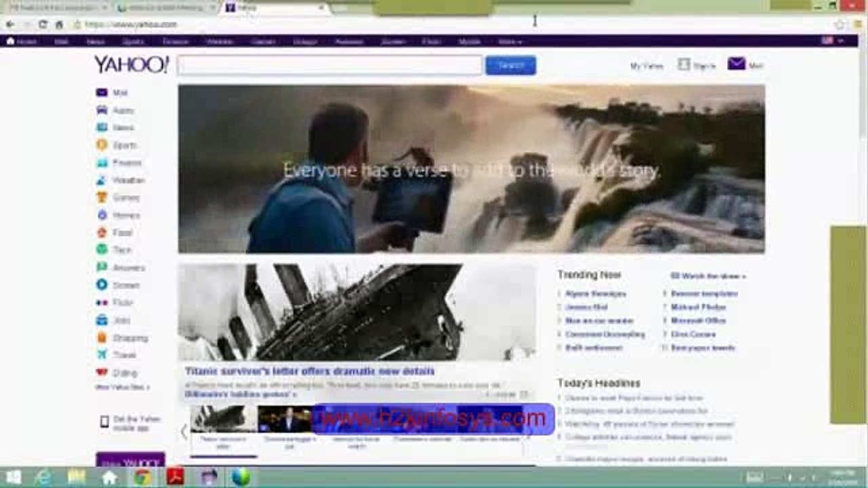Image resolution: width=868 pixels, height=488 pixels.
Task: Open Titanic survivor's letter headline link
Action: click(310, 371)
